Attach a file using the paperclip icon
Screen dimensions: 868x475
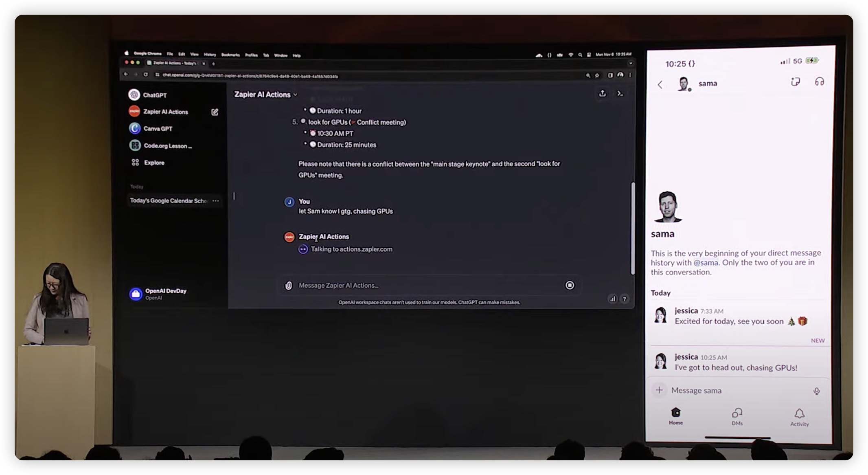[x=288, y=286]
